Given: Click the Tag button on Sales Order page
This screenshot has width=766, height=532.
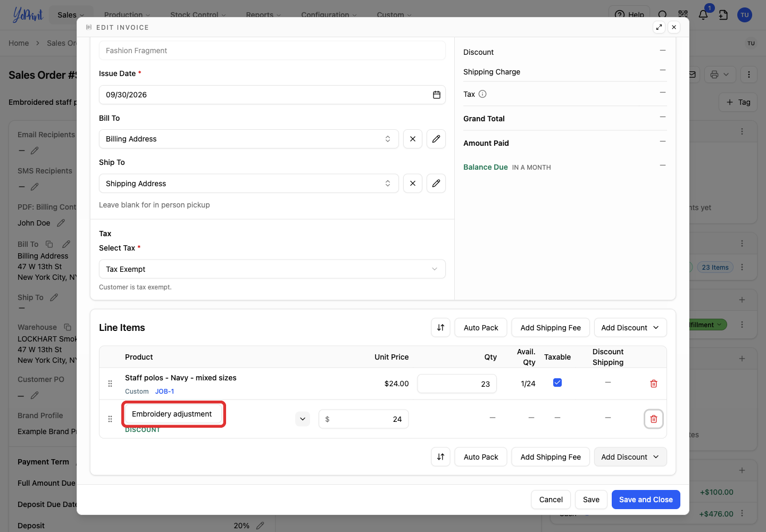Looking at the screenshot, I should (738, 102).
